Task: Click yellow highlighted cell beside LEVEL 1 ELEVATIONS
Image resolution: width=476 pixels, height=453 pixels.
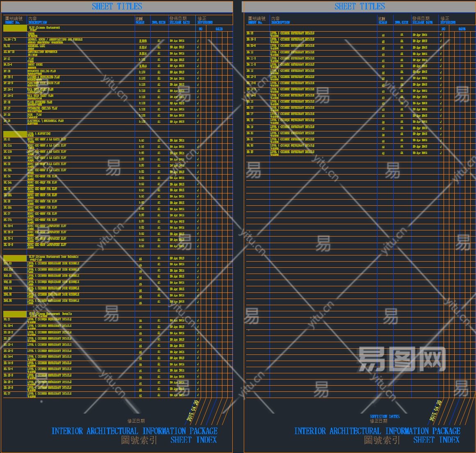Action: pyautogui.click(x=15, y=133)
